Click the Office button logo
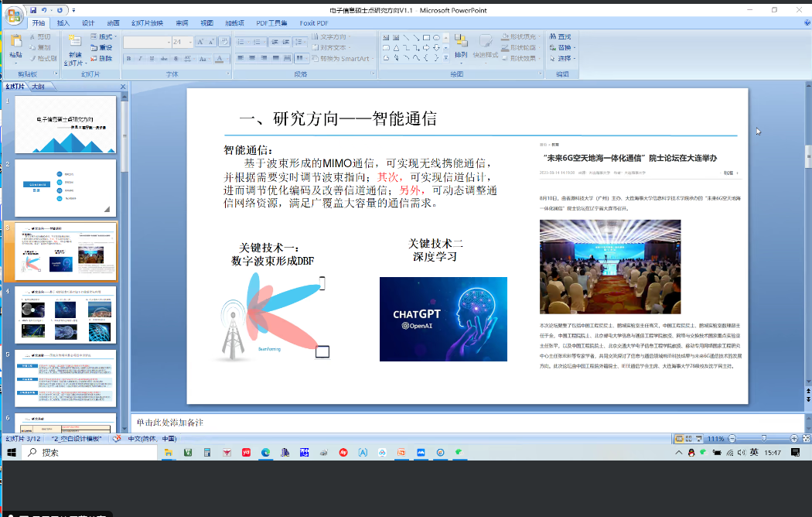Screen dimensions: 812x517 [x=14, y=16]
